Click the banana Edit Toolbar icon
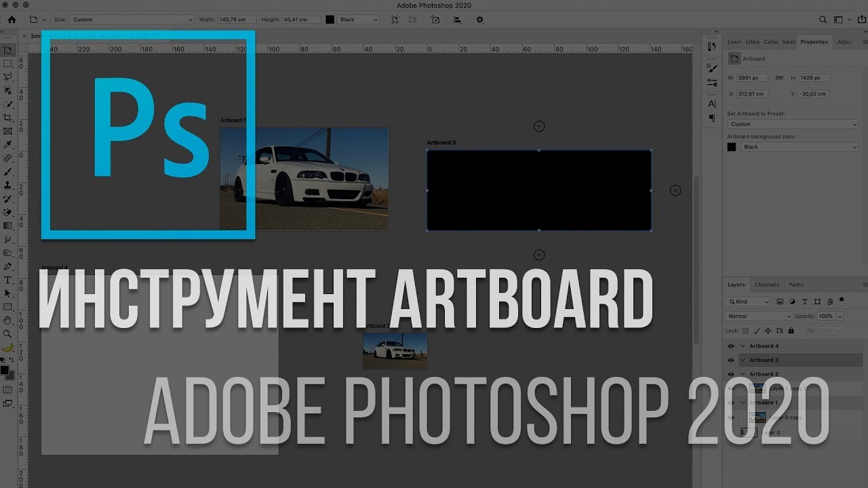The image size is (868, 488). pos(7,348)
